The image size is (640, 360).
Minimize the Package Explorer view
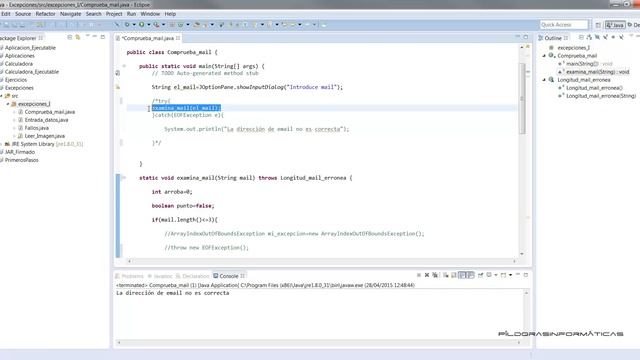pyautogui.click(x=95, y=36)
